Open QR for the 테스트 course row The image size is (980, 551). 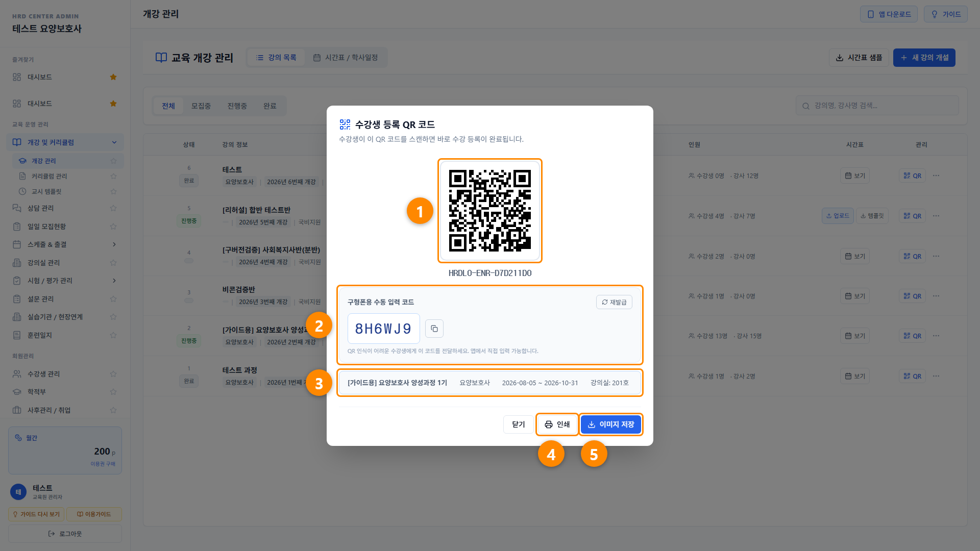tap(912, 176)
